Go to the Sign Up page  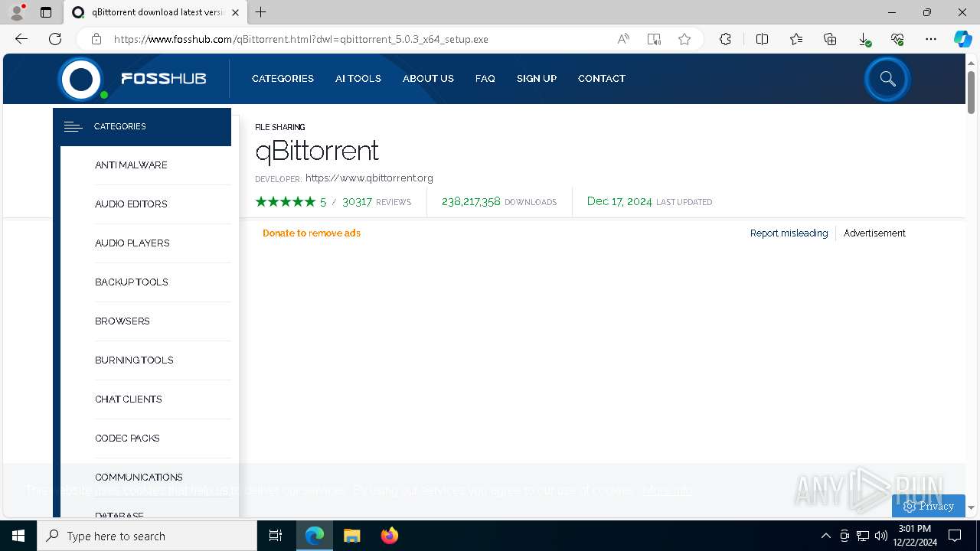point(537,79)
